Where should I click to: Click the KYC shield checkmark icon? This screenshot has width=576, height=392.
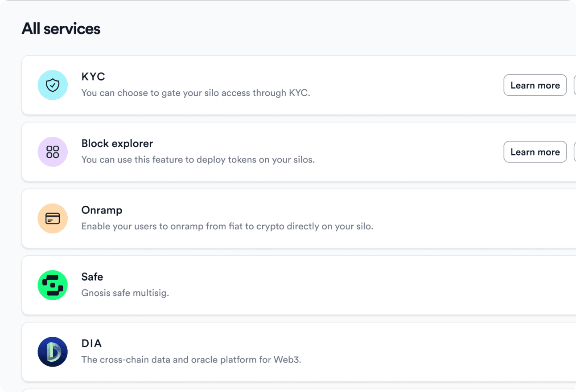(53, 85)
